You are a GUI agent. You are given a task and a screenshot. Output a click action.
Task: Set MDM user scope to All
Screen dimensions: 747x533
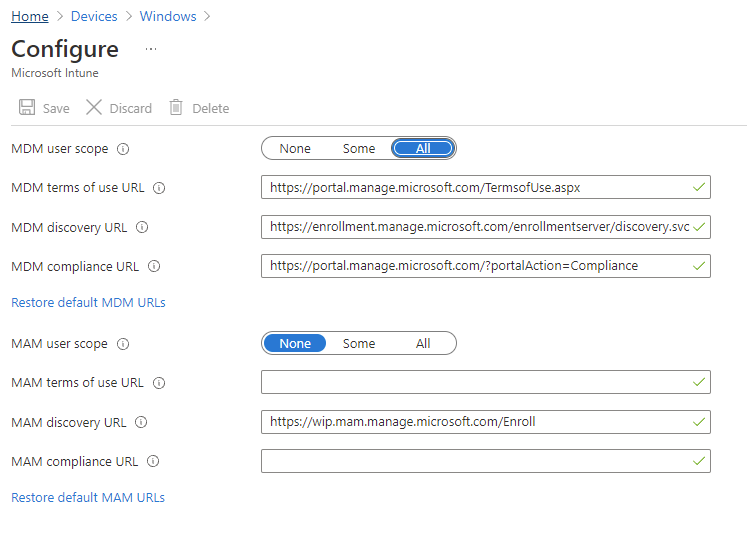click(423, 149)
